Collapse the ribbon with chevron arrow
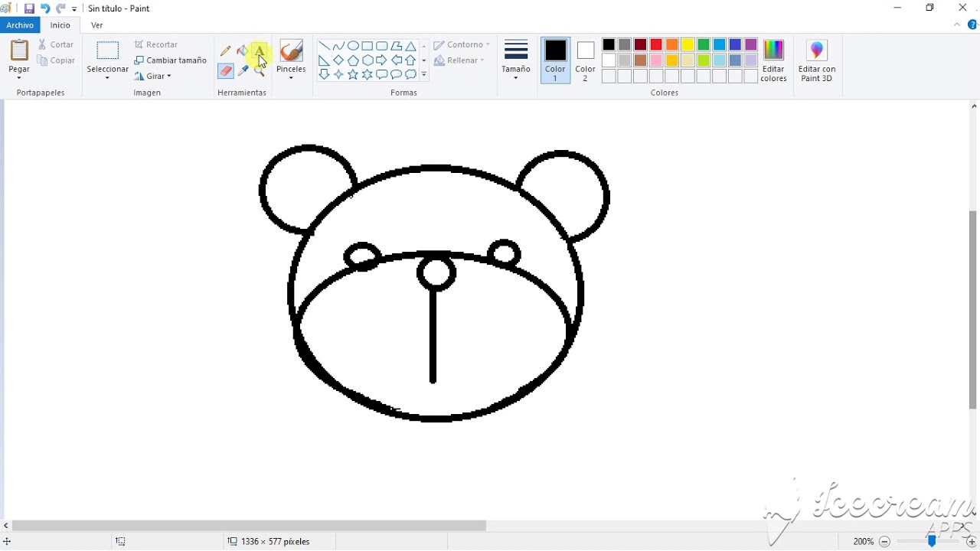This screenshot has width=980, height=551. 957,25
